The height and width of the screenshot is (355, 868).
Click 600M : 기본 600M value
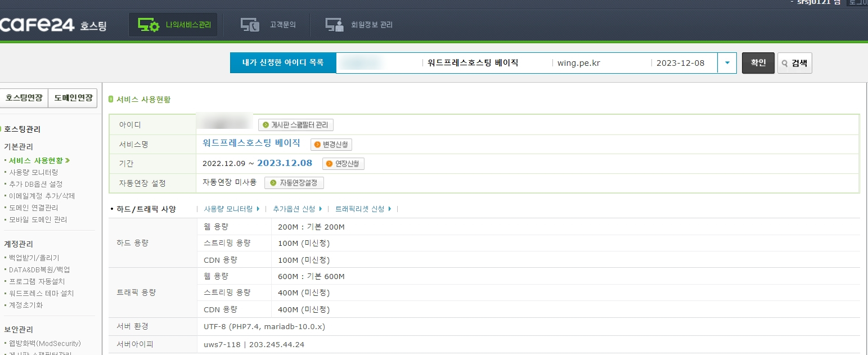coord(311,276)
